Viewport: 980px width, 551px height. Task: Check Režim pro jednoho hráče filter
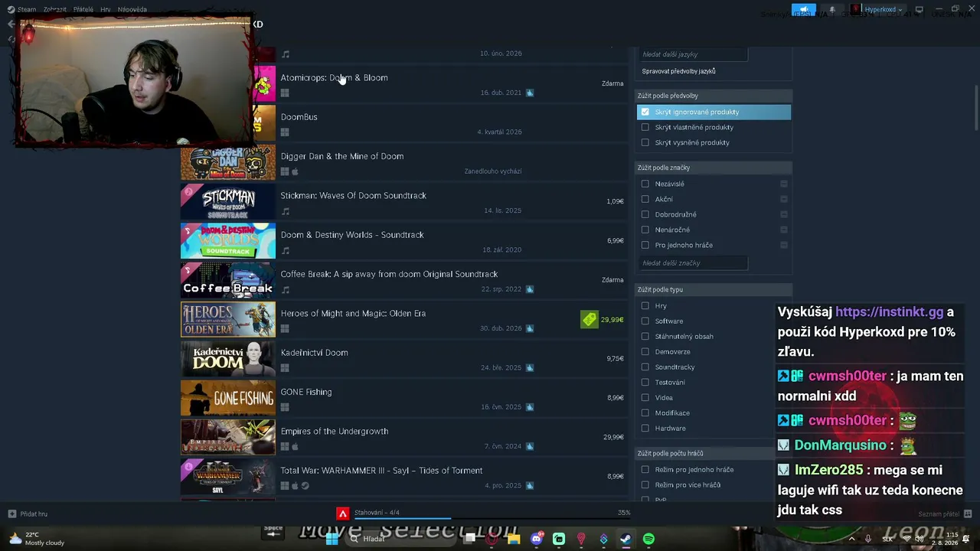645,469
